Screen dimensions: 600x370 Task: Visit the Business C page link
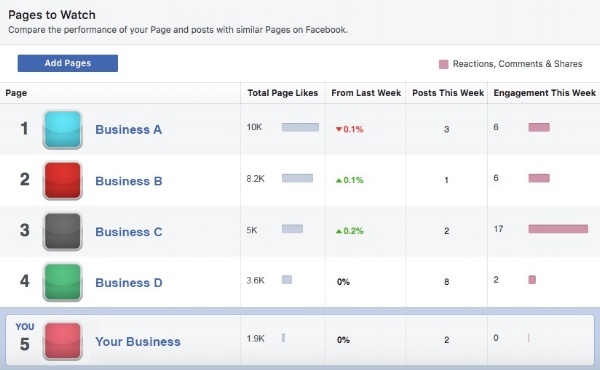pyautogui.click(x=129, y=232)
